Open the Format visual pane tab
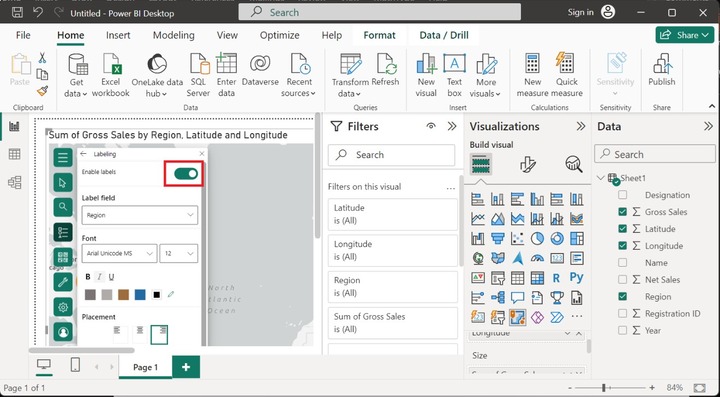The height and width of the screenshot is (397, 720). (x=528, y=164)
